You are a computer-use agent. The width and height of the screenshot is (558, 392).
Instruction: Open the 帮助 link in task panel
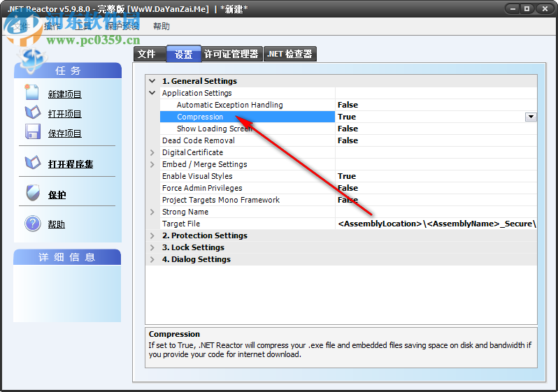tap(57, 224)
